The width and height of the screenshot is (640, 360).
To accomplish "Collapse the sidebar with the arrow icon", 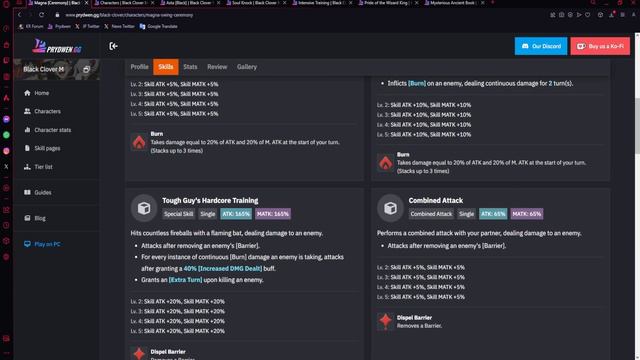I will (x=113, y=46).
